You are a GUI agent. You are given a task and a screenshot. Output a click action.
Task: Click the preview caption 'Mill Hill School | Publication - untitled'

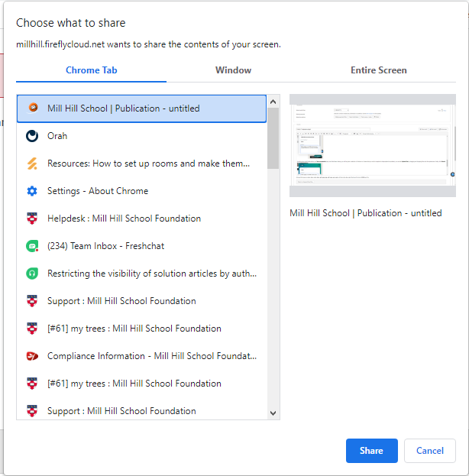(365, 213)
